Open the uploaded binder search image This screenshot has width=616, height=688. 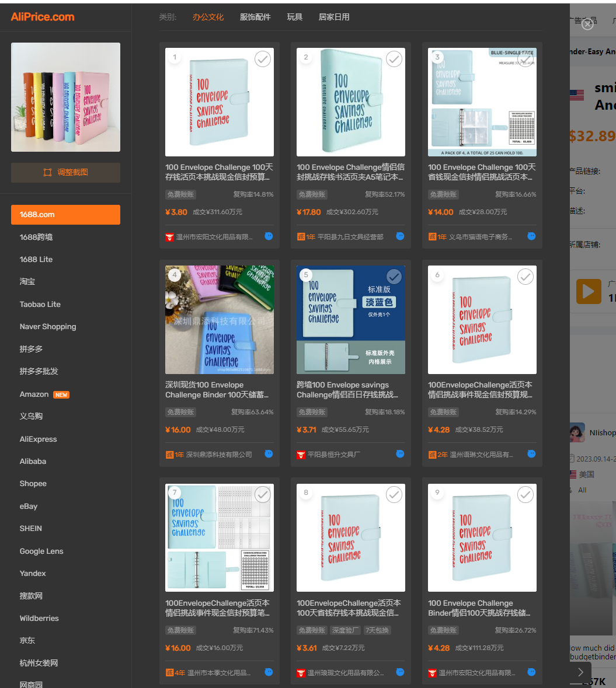65,97
